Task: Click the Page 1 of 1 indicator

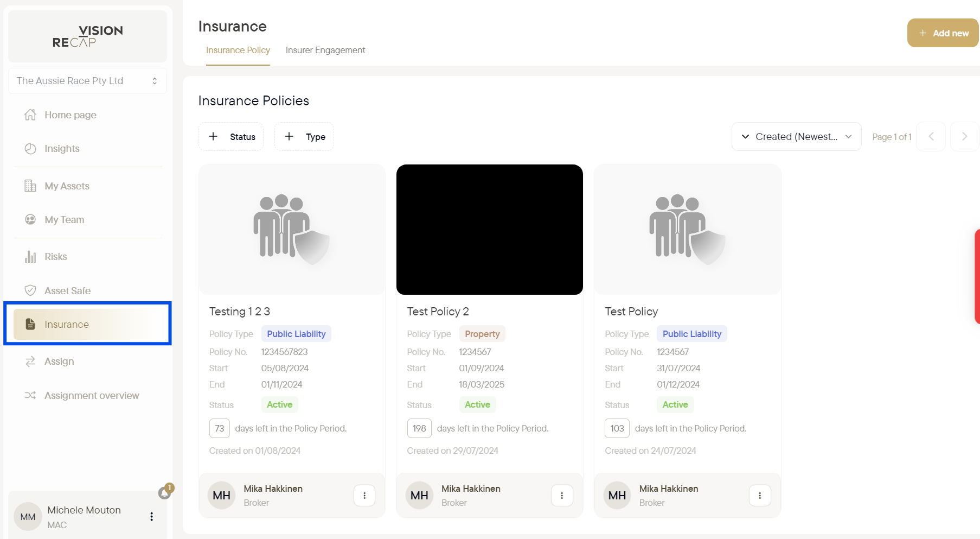Action: coord(892,137)
